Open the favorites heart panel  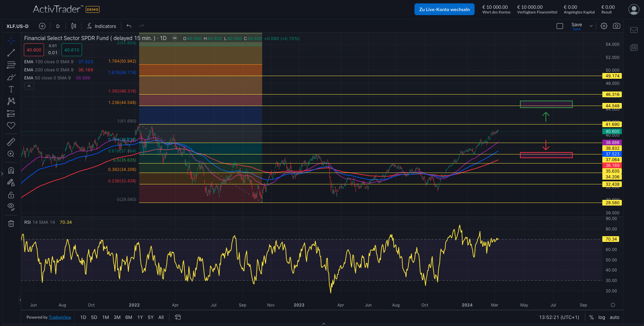11,125
